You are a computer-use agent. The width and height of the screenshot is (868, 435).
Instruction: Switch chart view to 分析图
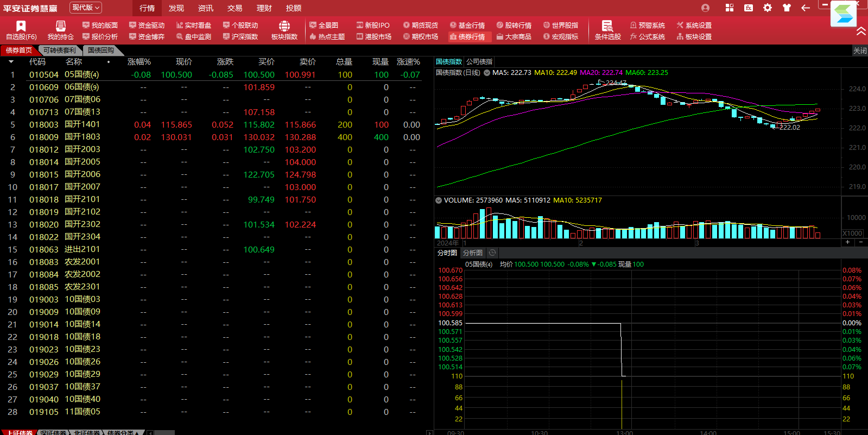tap(472, 253)
